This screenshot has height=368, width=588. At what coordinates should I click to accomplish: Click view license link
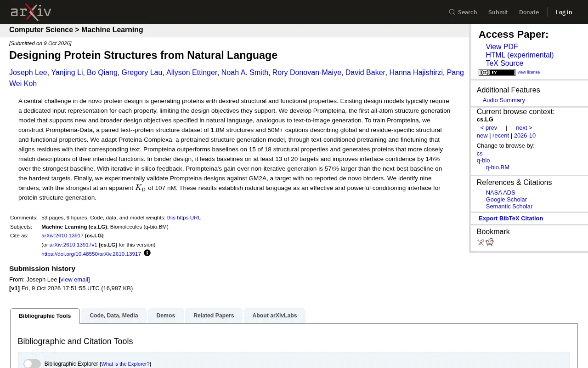[x=529, y=72]
